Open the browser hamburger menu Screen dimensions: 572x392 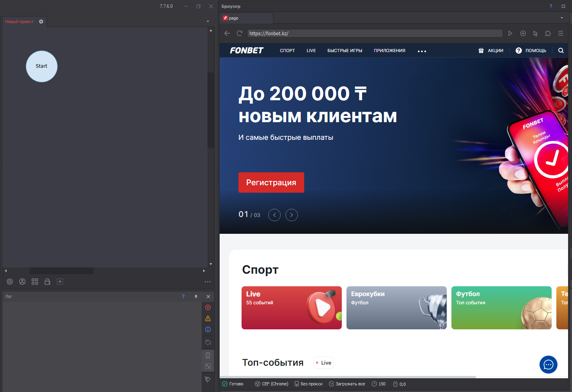pyautogui.click(x=561, y=33)
